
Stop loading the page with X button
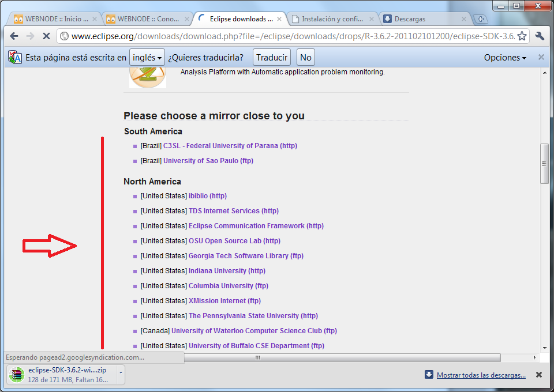coord(46,36)
